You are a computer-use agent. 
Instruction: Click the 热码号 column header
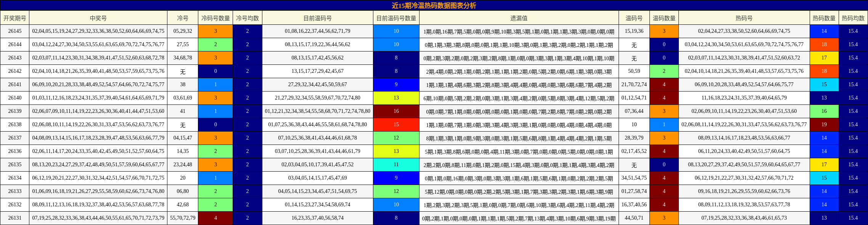coord(744,18)
